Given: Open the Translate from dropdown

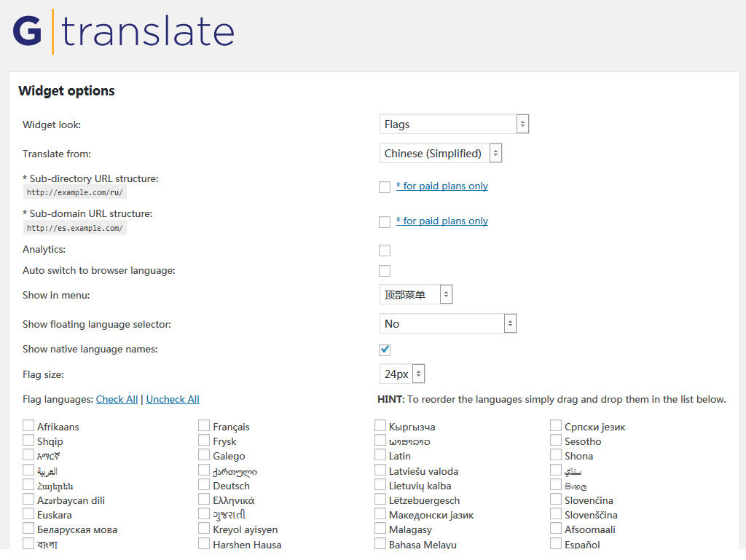Looking at the screenshot, I should [441, 153].
